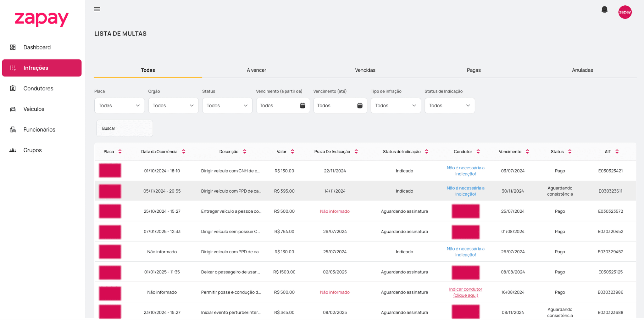Sort by Valor column arrows
Viewport: 644px width, 320px height.
coord(292,152)
